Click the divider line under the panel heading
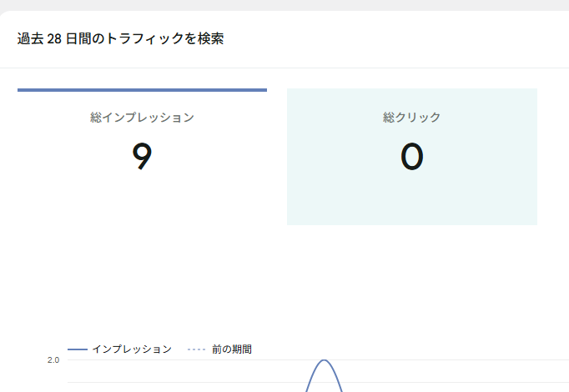 tap(284, 68)
